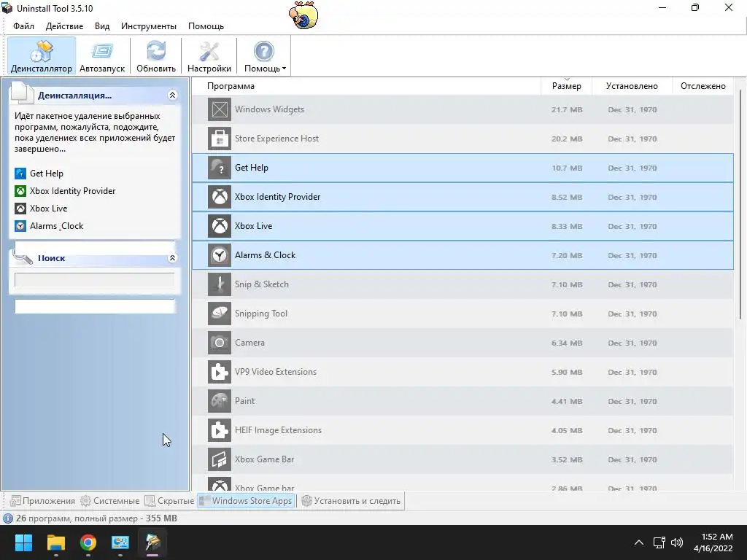Switch to the Системные tab
Viewport: 747px width, 560px height.
(109, 501)
